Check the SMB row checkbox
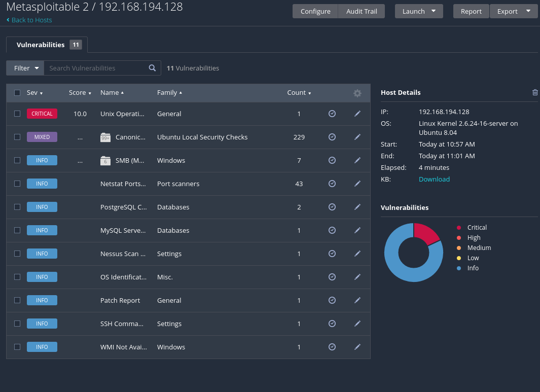 click(x=17, y=160)
